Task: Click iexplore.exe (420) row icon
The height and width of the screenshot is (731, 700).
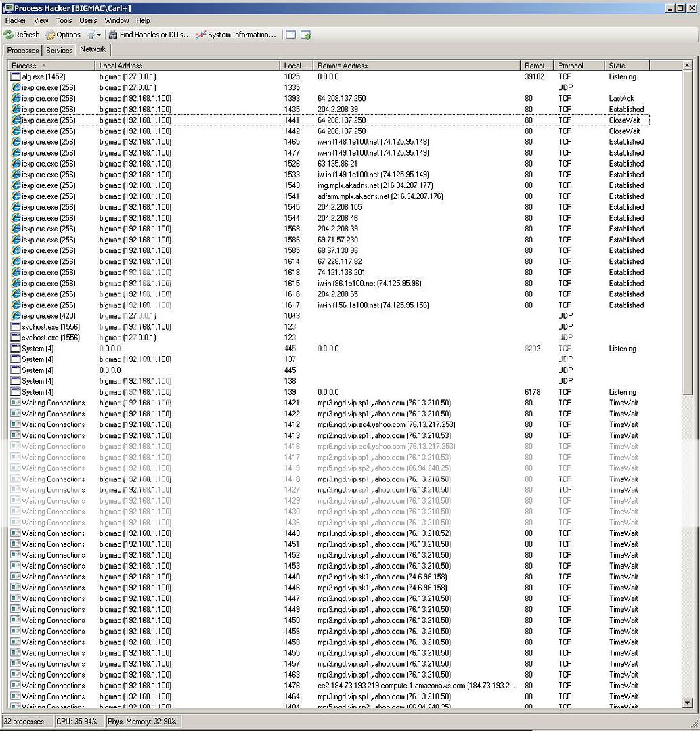Action: pyautogui.click(x=16, y=316)
